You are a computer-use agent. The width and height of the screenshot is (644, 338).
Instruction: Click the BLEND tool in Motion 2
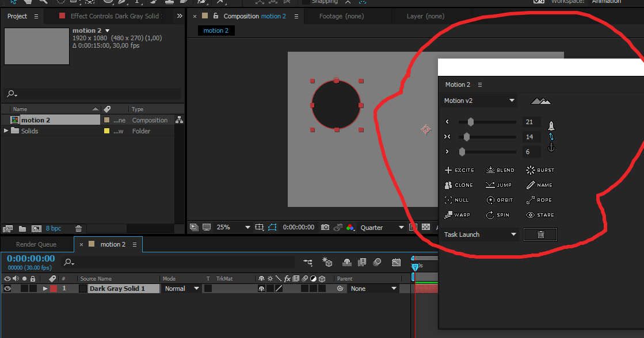[x=500, y=170]
